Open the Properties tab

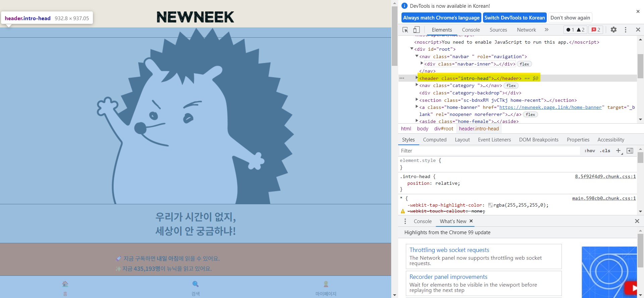tap(578, 140)
